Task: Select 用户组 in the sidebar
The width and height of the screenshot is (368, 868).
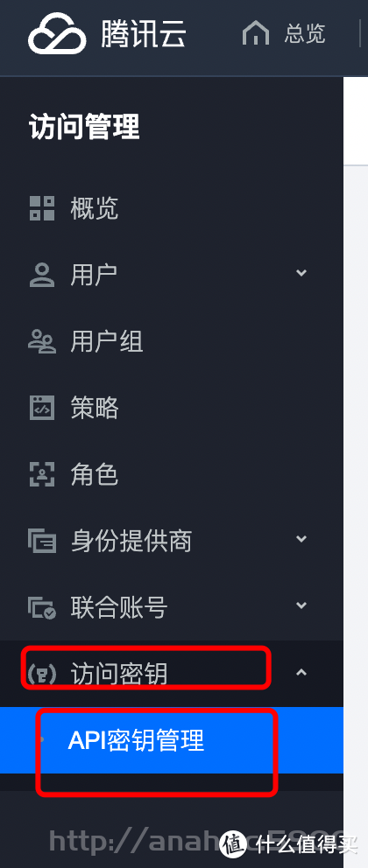Action: (172, 341)
